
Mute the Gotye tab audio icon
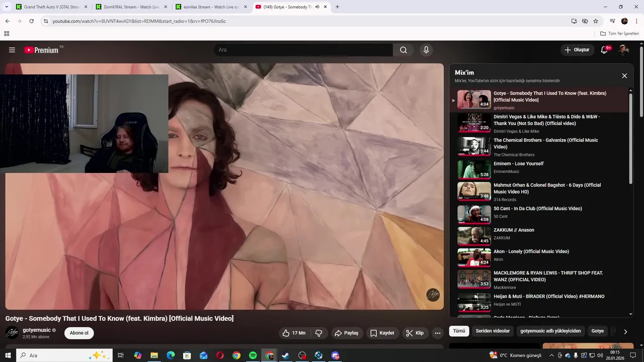pos(317,7)
